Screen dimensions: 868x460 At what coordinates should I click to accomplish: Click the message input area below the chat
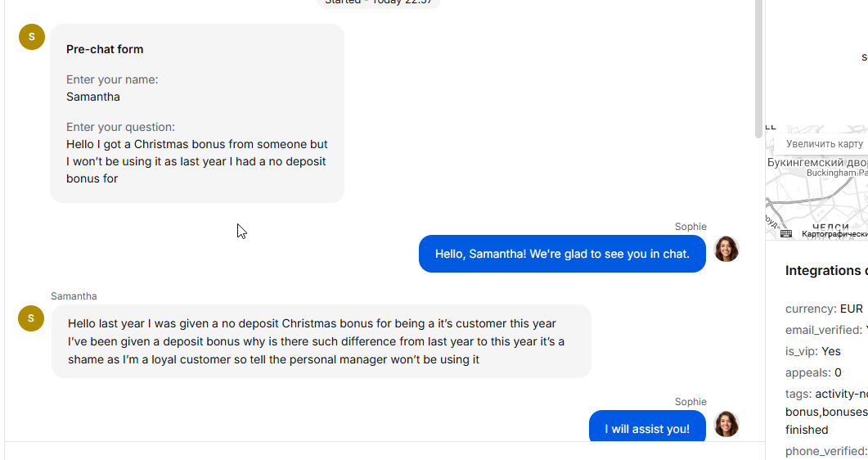pos(385,451)
